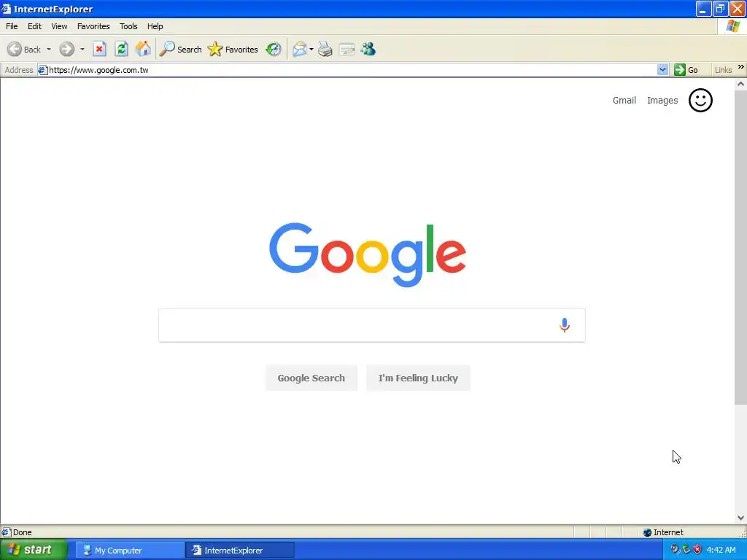747x560 pixels.
Task: Open Messenger people icon
Action: [368, 49]
